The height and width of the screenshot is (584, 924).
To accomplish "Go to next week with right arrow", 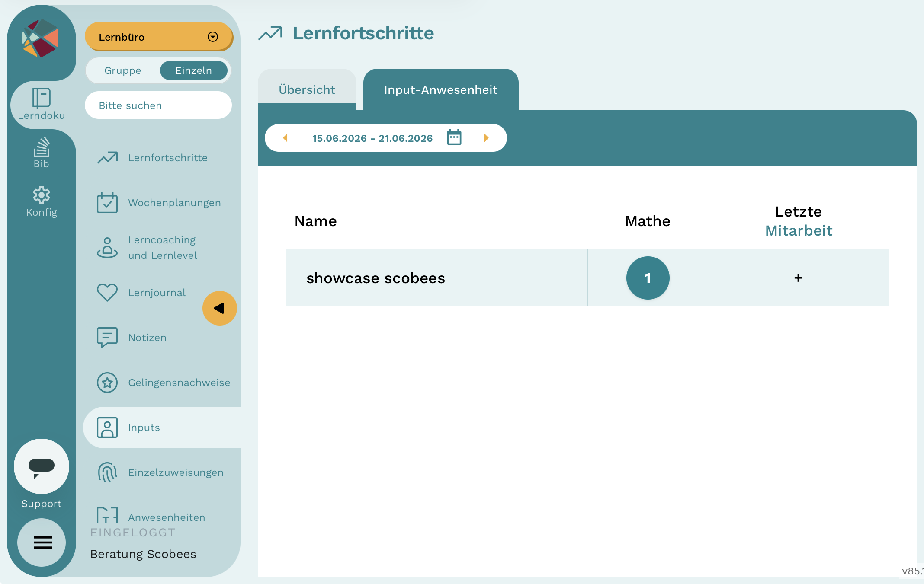I will [486, 138].
